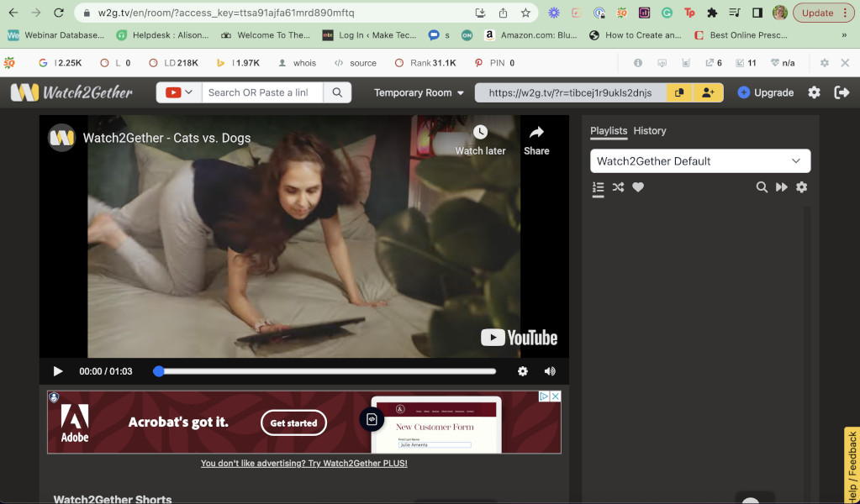Click the fast-forward playlist icon
860x504 pixels.
[x=782, y=187]
